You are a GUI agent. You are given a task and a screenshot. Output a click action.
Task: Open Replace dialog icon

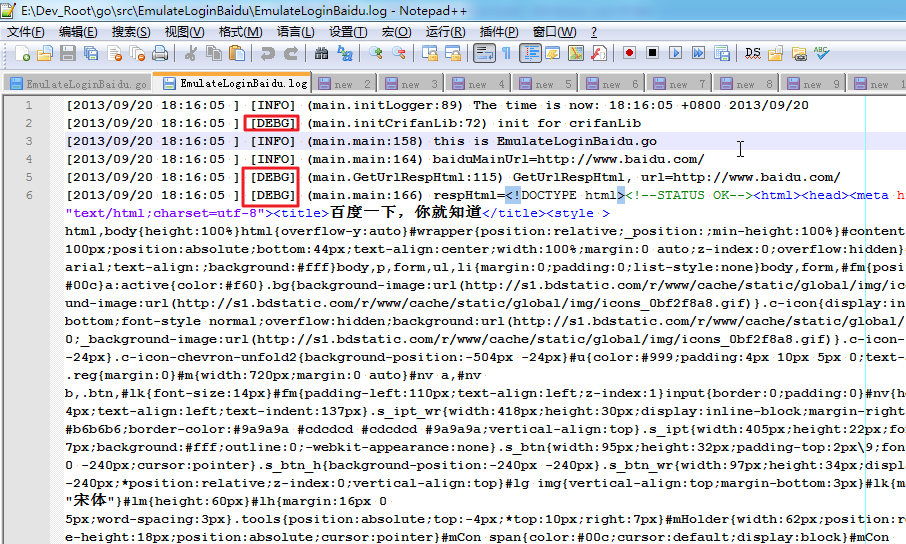345,54
